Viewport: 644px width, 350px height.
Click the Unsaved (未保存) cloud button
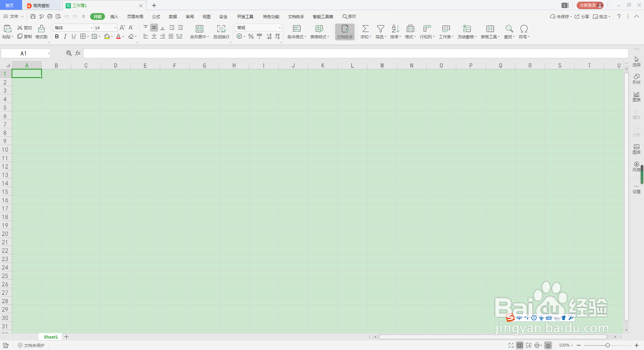(x=561, y=16)
